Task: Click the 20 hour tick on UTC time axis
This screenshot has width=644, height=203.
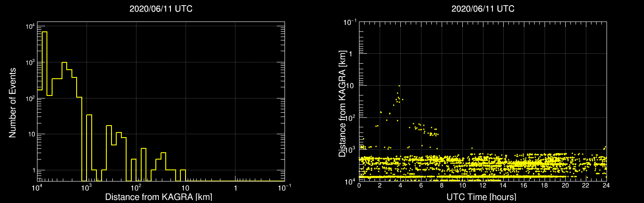Action: [565, 185]
